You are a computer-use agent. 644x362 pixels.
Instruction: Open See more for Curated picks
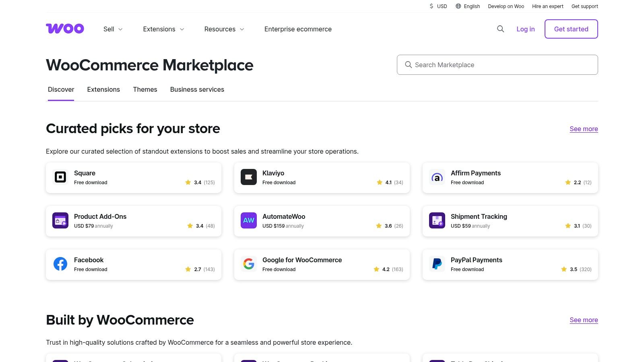point(584,129)
